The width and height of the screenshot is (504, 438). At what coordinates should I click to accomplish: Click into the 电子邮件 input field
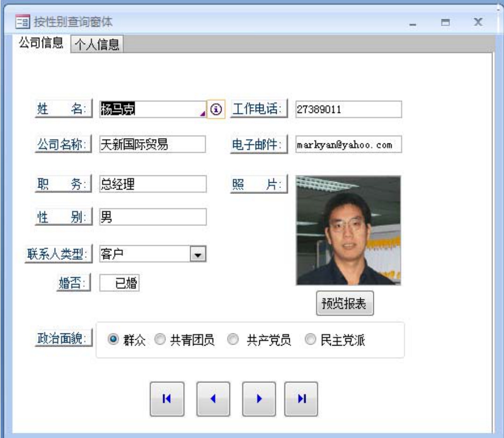(x=348, y=145)
